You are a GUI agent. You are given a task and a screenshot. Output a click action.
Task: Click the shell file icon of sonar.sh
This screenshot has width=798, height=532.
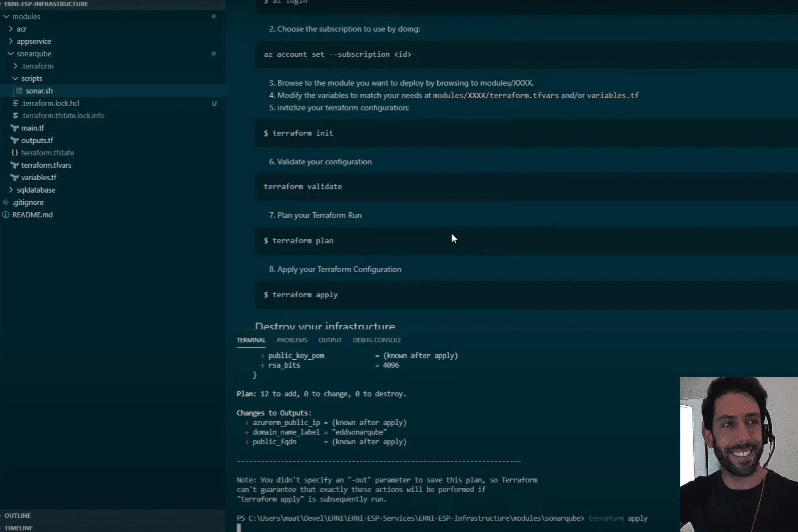[x=19, y=91]
